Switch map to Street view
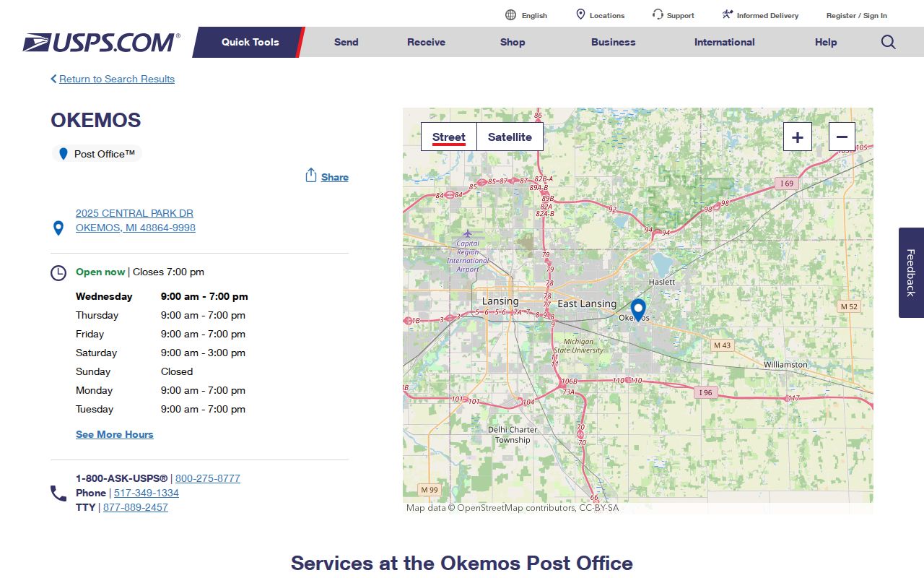This screenshot has width=924, height=578. pos(449,137)
